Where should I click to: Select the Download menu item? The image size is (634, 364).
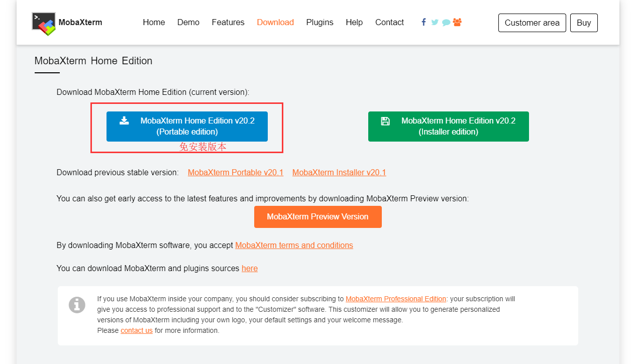coord(275,22)
